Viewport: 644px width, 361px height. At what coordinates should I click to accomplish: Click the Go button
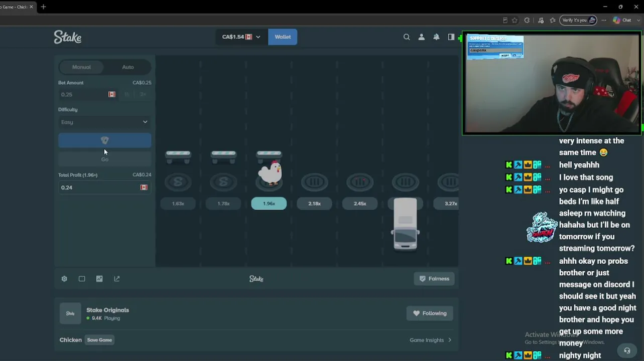(104, 159)
